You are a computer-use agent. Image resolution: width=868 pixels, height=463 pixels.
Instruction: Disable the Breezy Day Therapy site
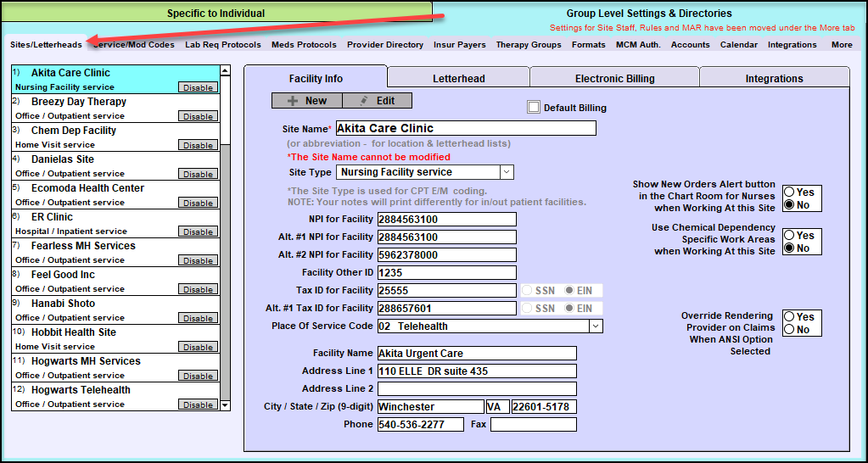pos(198,116)
